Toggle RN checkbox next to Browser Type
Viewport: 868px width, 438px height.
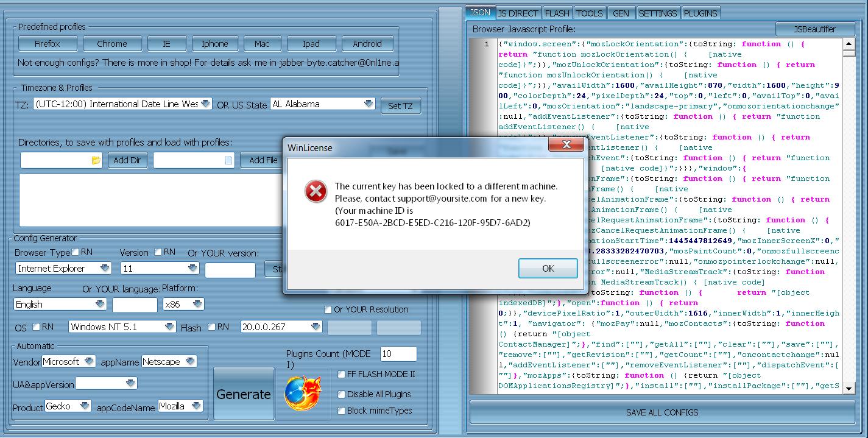coord(76,252)
